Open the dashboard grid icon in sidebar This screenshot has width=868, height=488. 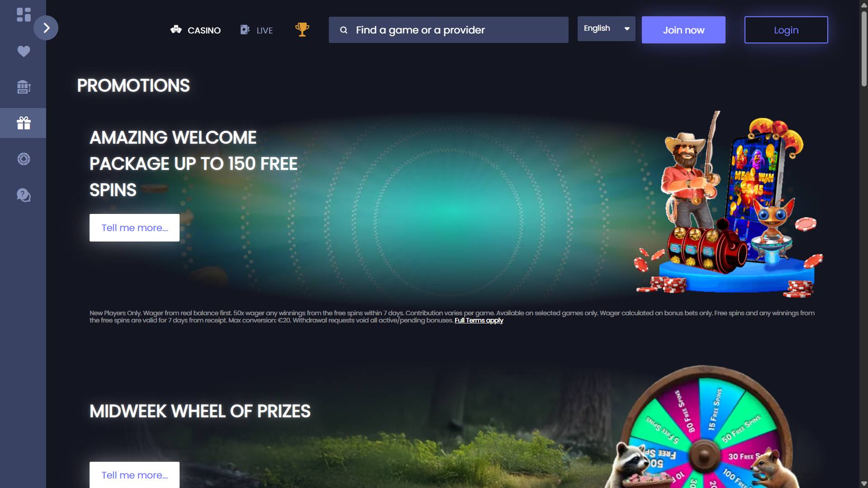(24, 14)
